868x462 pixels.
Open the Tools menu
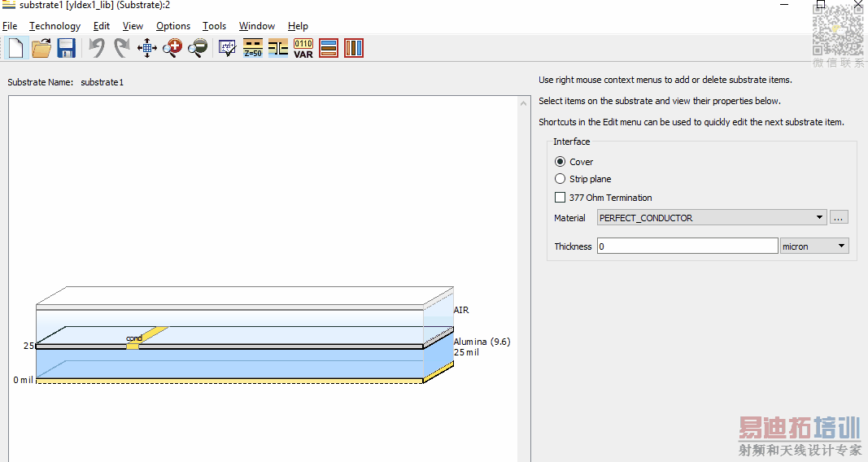[x=214, y=26]
